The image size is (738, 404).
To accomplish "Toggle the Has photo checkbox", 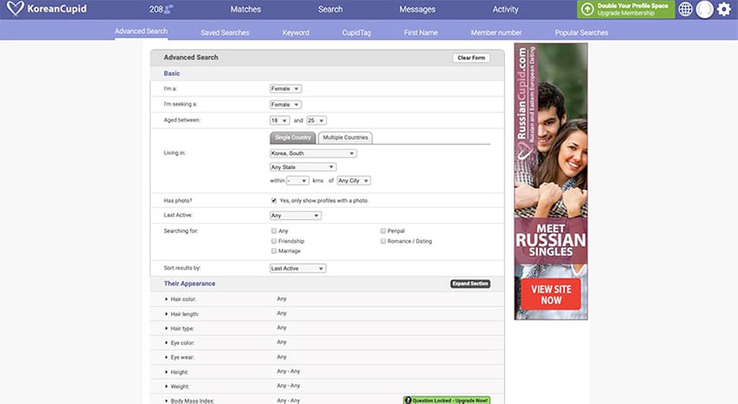I will (x=273, y=201).
